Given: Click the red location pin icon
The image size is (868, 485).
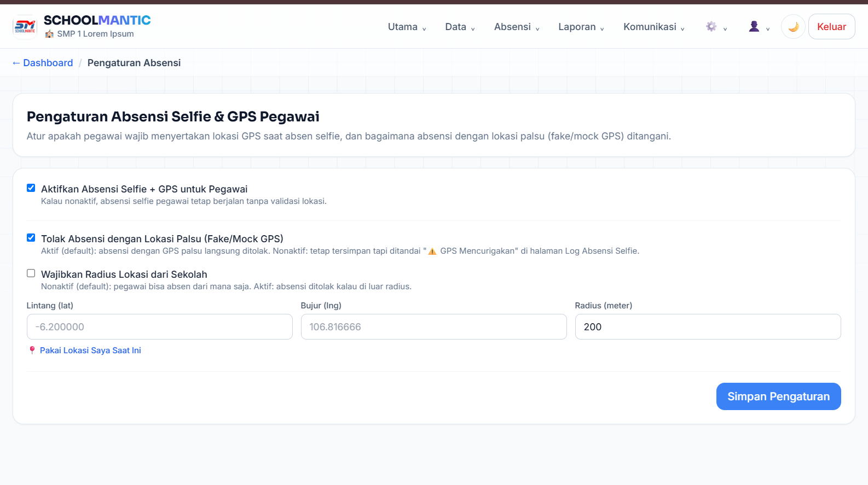Looking at the screenshot, I should [x=32, y=350].
